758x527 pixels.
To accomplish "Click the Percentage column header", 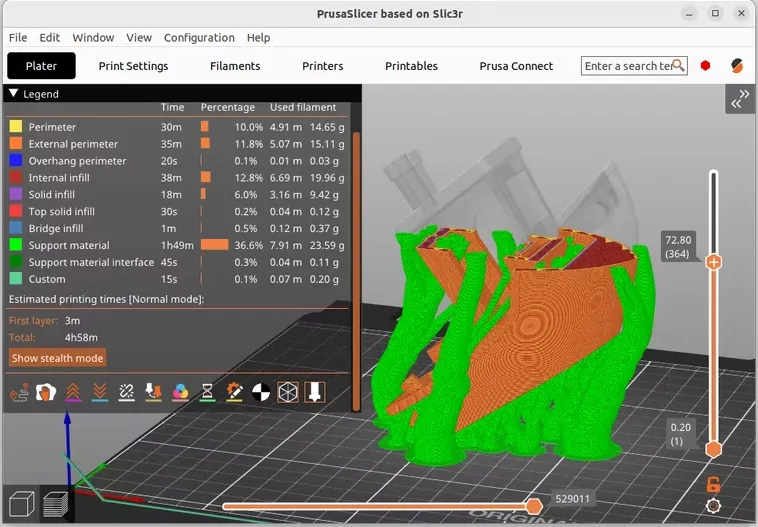I will [228, 107].
